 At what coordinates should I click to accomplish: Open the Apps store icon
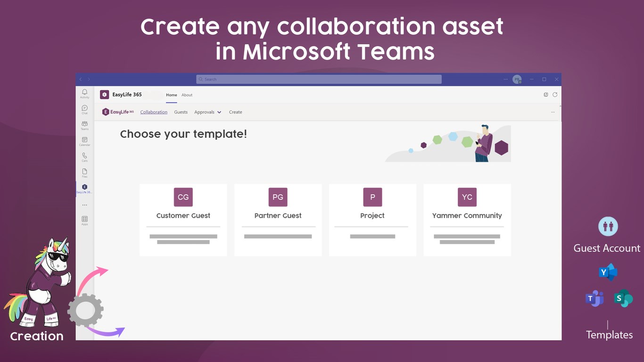coord(84,221)
